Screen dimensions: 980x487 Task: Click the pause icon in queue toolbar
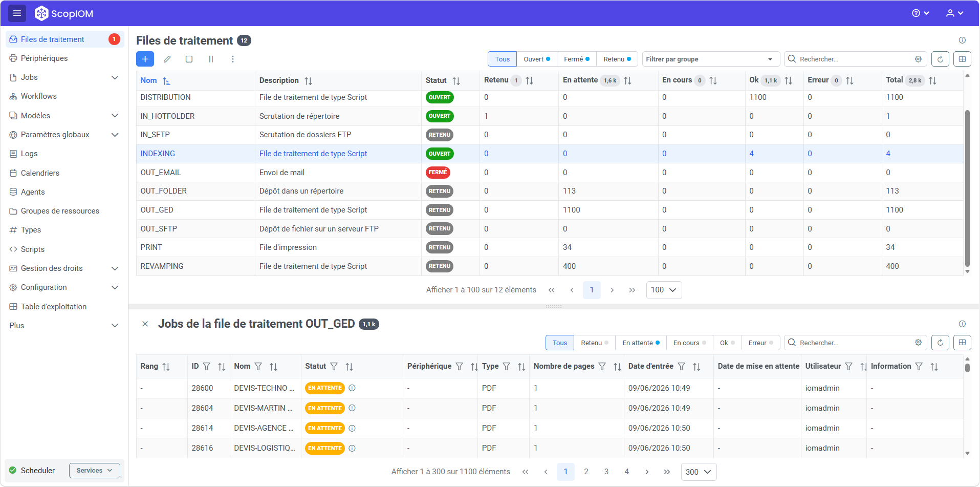211,59
